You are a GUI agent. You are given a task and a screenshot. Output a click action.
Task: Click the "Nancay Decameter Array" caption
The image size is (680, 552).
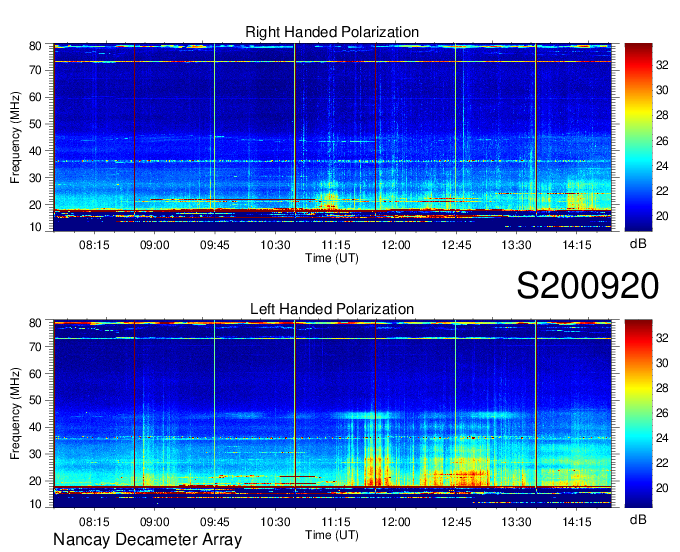147,540
